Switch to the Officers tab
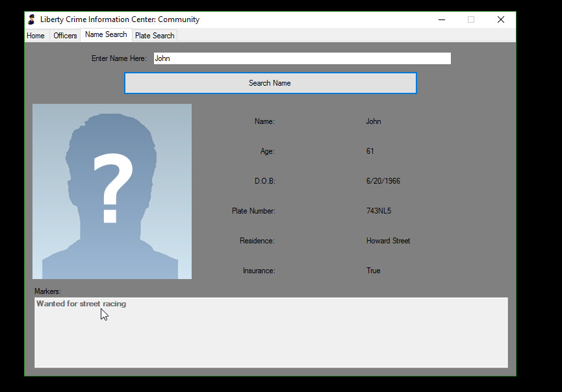This screenshot has height=392, width=562. (x=65, y=36)
